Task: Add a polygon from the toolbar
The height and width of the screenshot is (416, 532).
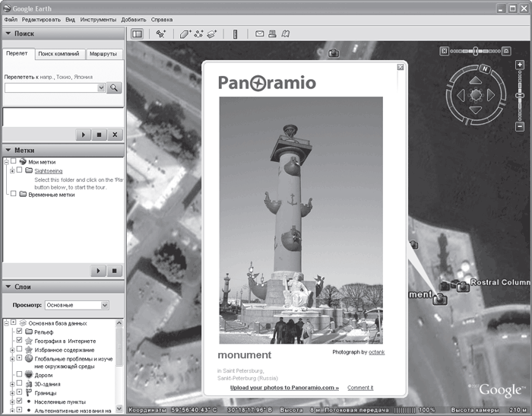Action: pos(185,34)
